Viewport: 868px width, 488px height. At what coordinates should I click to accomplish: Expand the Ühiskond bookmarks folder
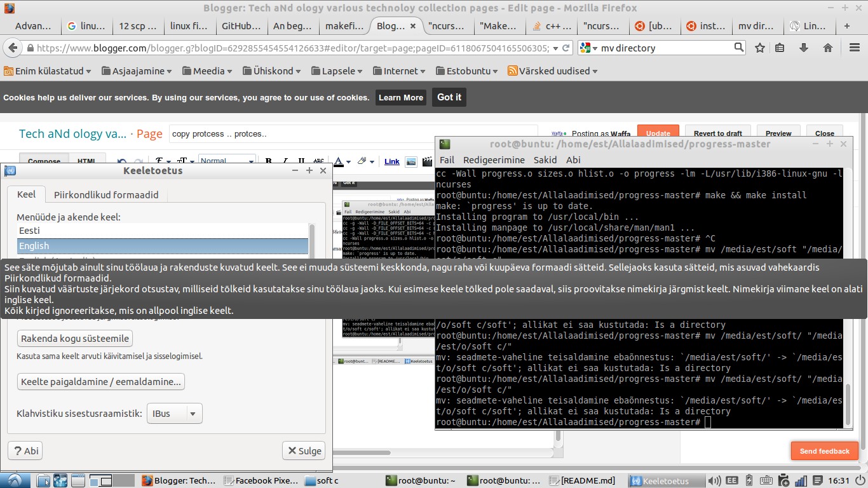[x=271, y=71]
